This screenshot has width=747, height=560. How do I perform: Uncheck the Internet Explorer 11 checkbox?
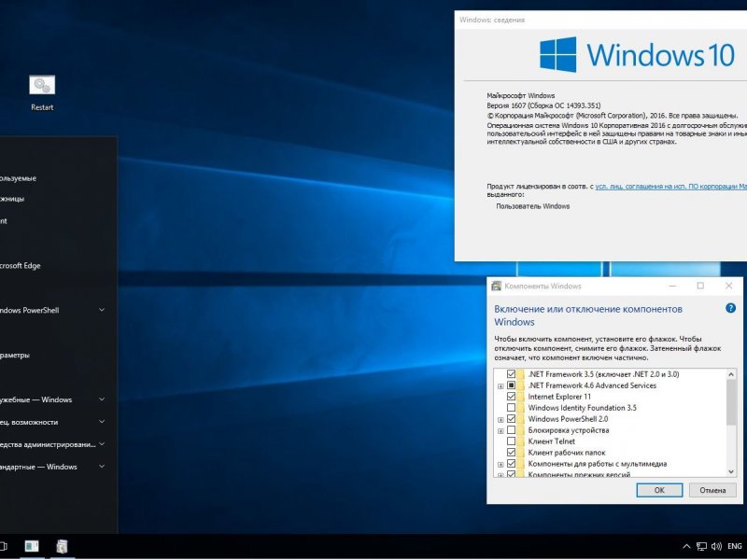(511, 397)
